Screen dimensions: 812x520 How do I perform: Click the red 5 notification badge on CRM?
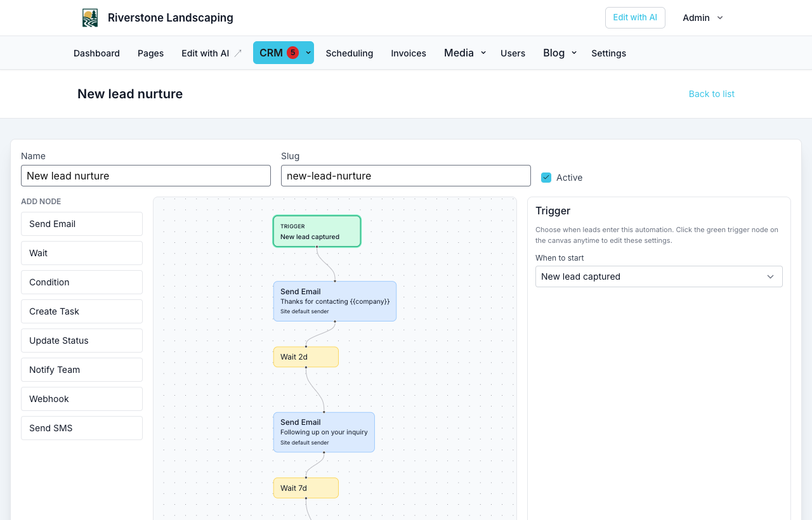pos(292,53)
